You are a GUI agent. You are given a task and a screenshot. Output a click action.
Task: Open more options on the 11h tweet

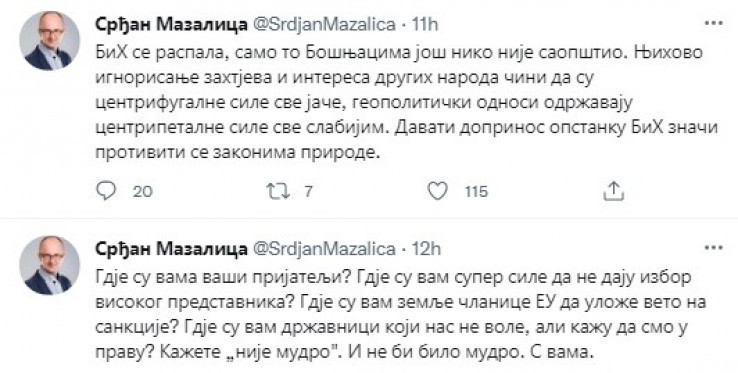714,23
